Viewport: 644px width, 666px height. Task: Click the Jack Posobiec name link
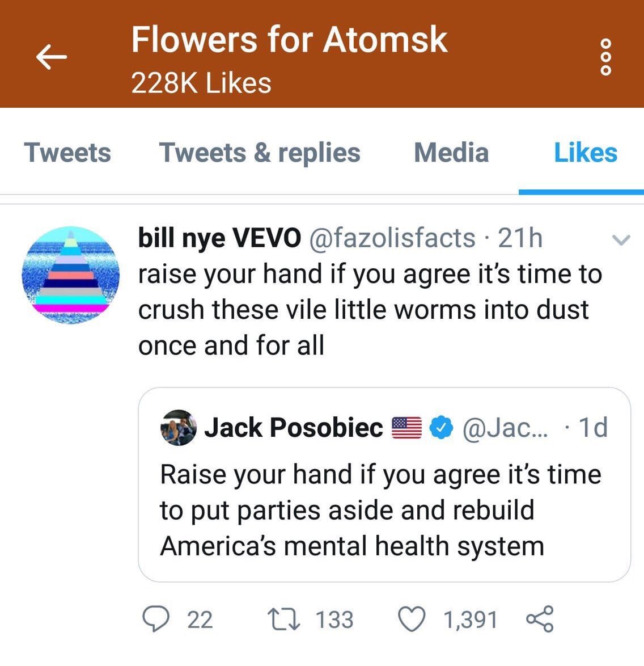294,427
